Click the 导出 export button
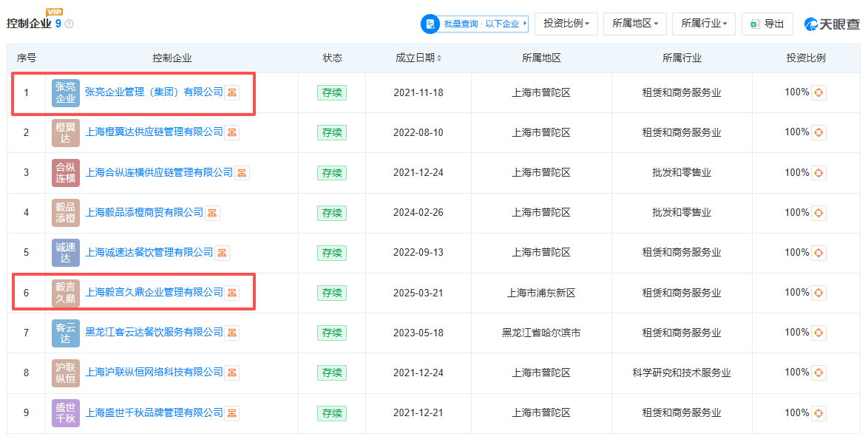 click(767, 24)
